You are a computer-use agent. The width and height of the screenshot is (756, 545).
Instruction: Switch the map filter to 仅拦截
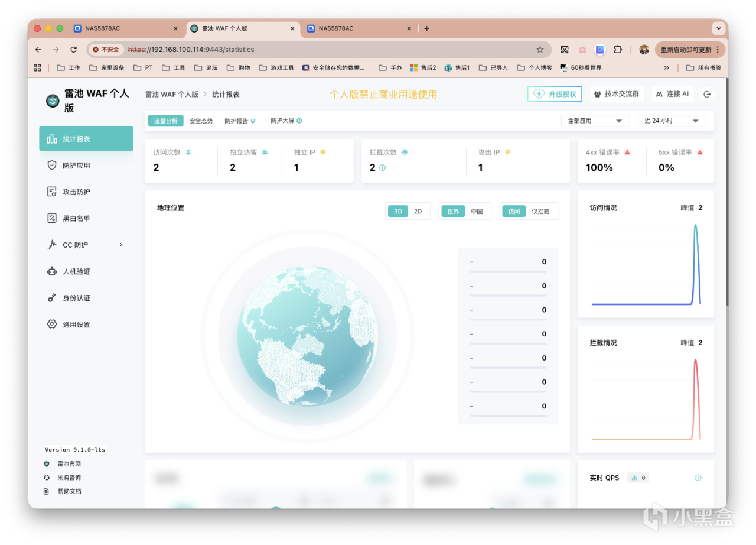point(540,211)
